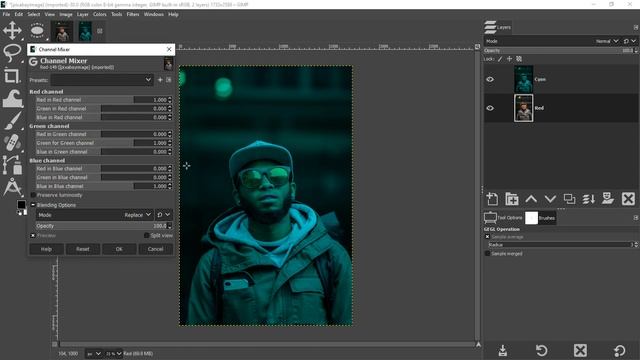This screenshot has width=640, height=360.
Task: Switch to the teal image tab thumbnail
Action: tap(85, 31)
